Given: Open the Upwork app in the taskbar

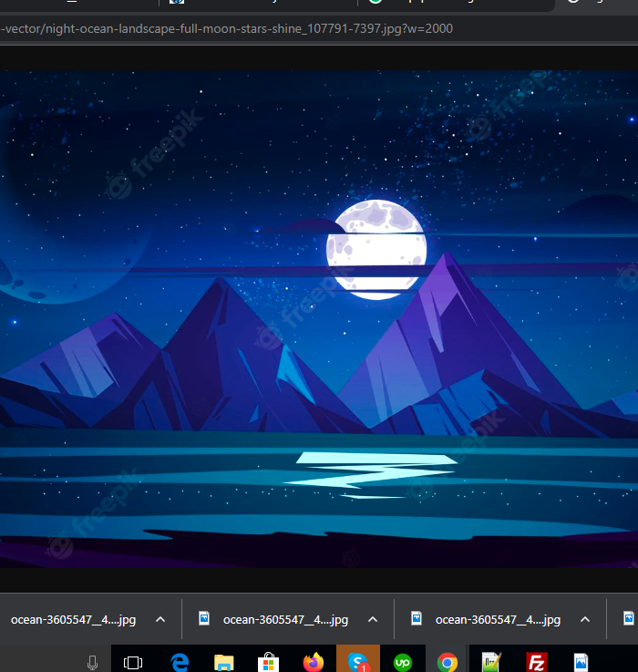Looking at the screenshot, I should pos(402,663).
